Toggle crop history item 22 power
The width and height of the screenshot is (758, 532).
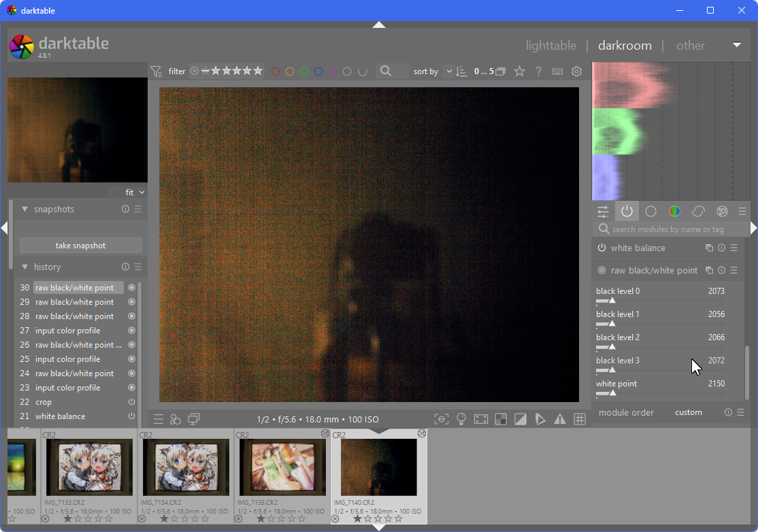click(131, 402)
